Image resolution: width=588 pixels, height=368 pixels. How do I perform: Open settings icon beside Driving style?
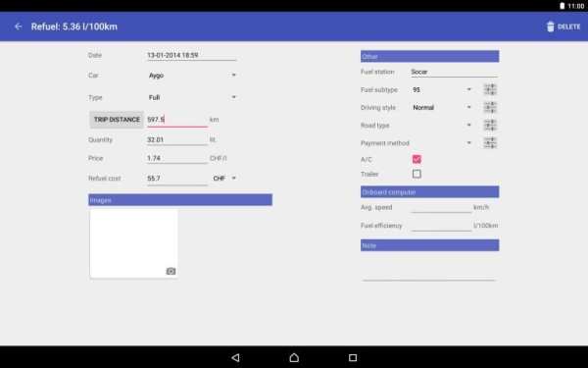coord(490,107)
